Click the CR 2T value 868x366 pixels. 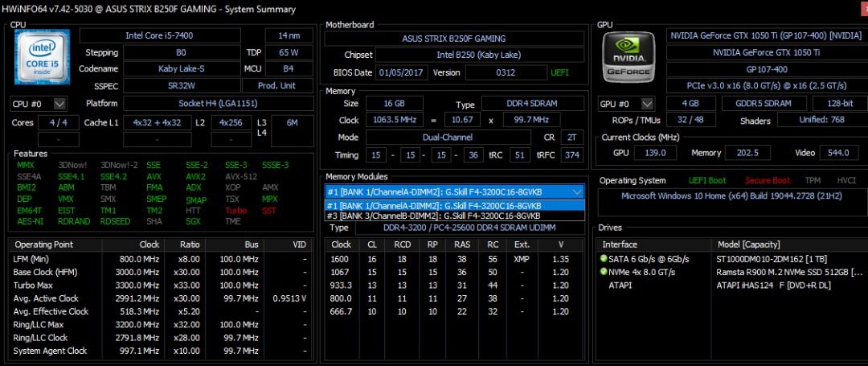[x=572, y=138]
